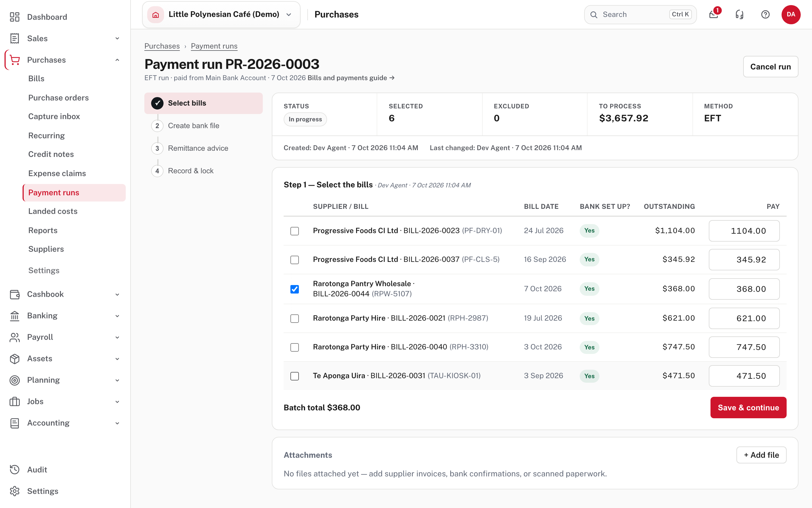Screen dimensions: 812x508
Task: Click the Cashbook wallet icon
Action: coord(14,294)
